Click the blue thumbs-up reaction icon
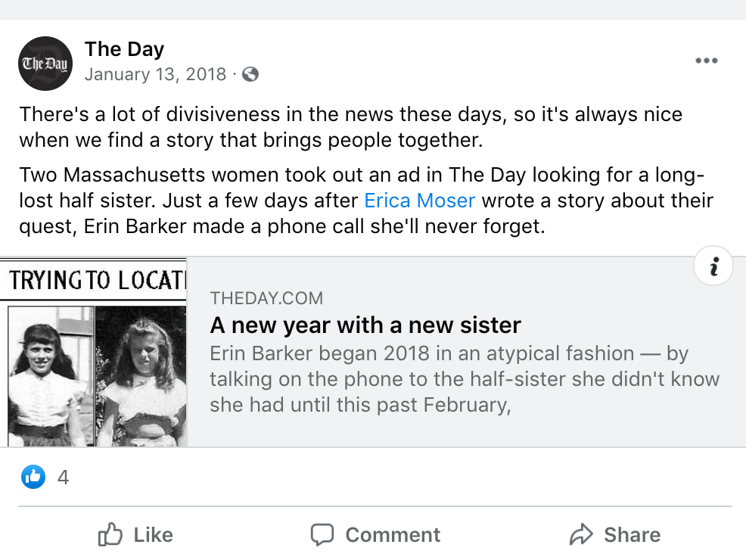Viewport: 746px width, 560px height. 33,477
